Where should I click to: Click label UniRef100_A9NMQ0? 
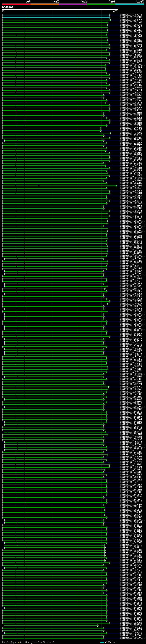tap(131, 53)
